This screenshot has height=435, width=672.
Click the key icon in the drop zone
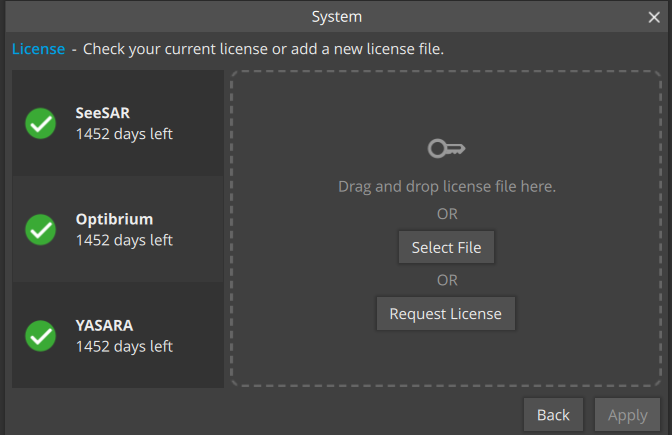(x=446, y=150)
